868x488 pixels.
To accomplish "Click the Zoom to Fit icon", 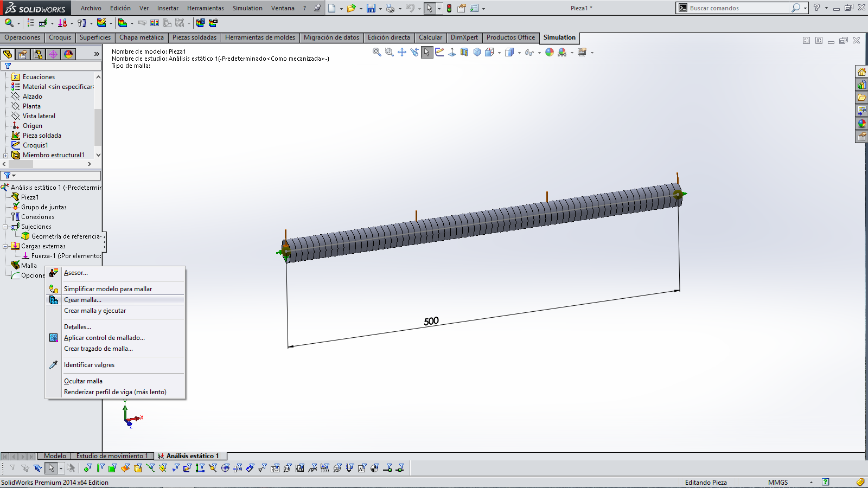I will [377, 52].
